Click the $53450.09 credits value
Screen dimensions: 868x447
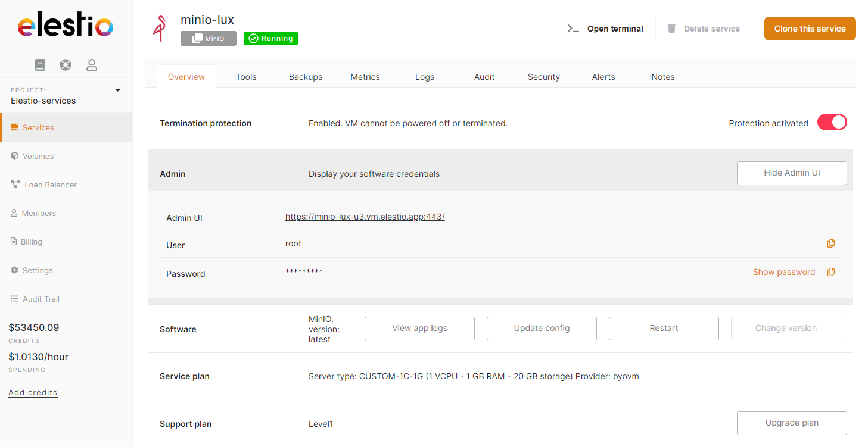point(34,327)
